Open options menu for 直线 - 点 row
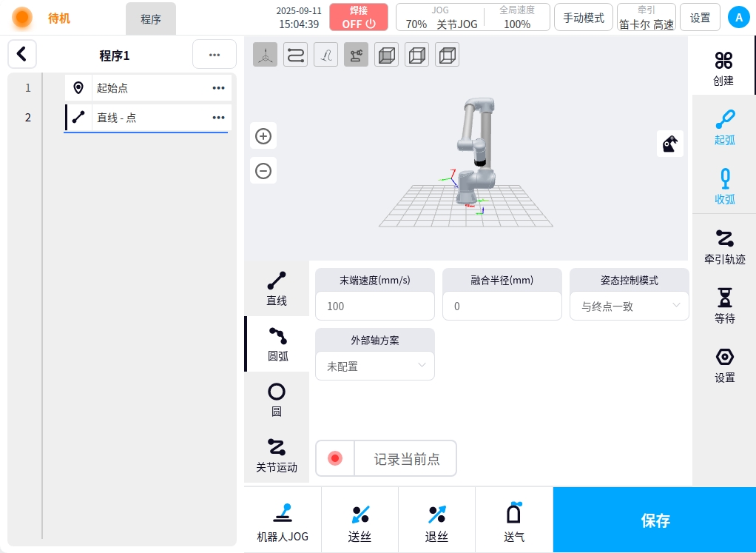 click(218, 117)
